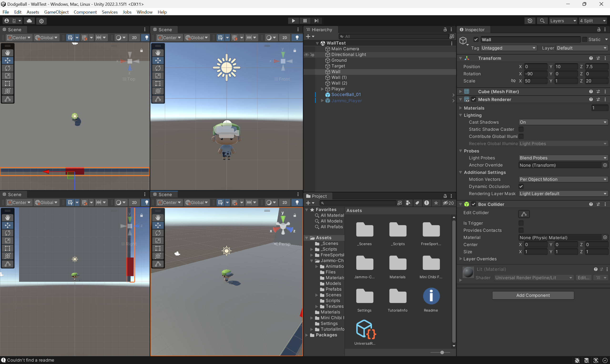Switch to the Hierarchy tab
Image resolution: width=610 pixels, height=364 pixels.
tap(321, 30)
